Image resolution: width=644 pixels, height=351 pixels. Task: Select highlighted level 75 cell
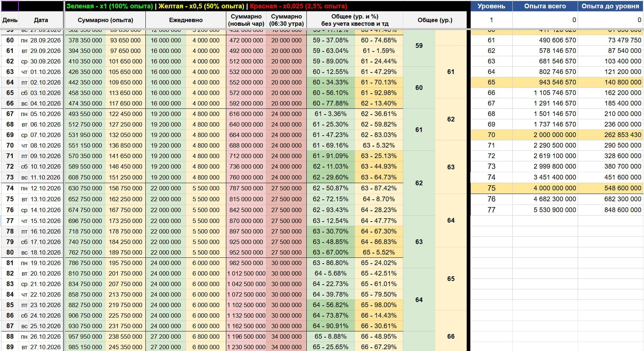(x=491, y=188)
